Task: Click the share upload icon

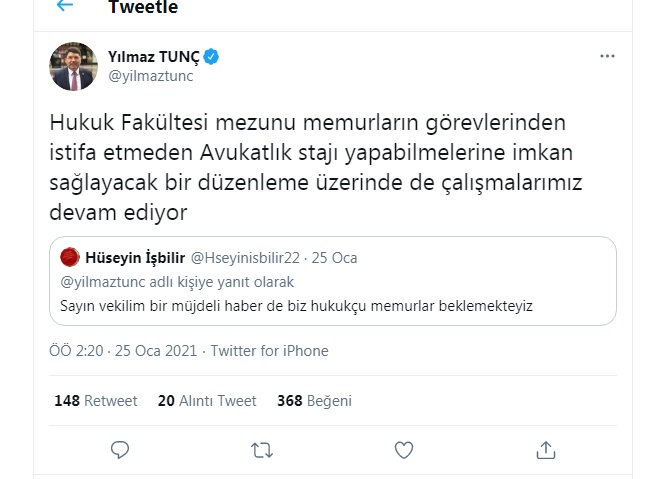Action: coord(545,449)
